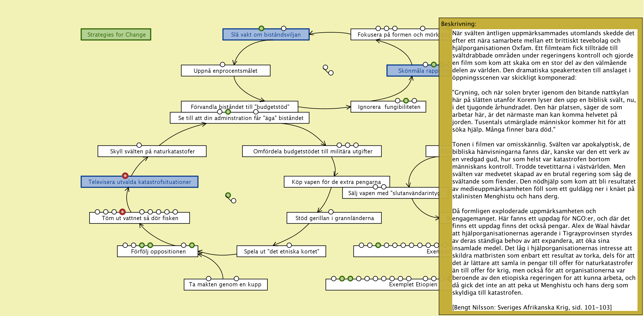This screenshot has width=644, height=316.
Task: Click the Beskrivning panel's Bengt Nilsson citation line
Action: 532,307
